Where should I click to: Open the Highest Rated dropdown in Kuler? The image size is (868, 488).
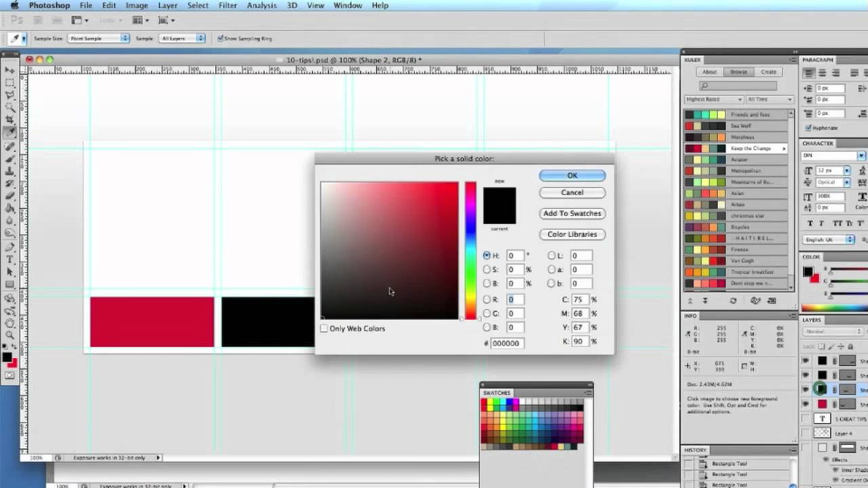pyautogui.click(x=713, y=100)
